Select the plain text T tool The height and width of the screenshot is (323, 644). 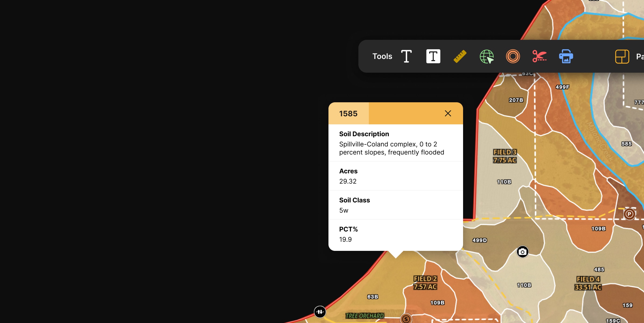point(406,56)
